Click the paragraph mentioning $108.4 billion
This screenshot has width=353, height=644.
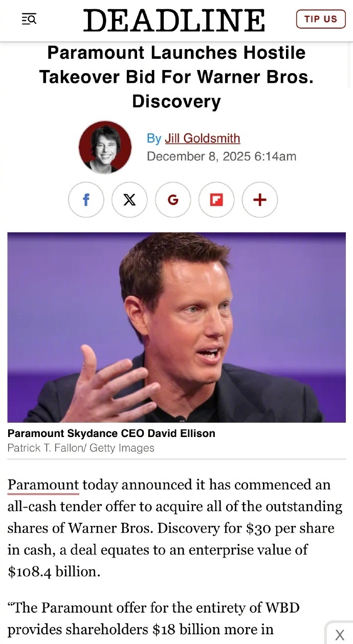click(x=174, y=527)
